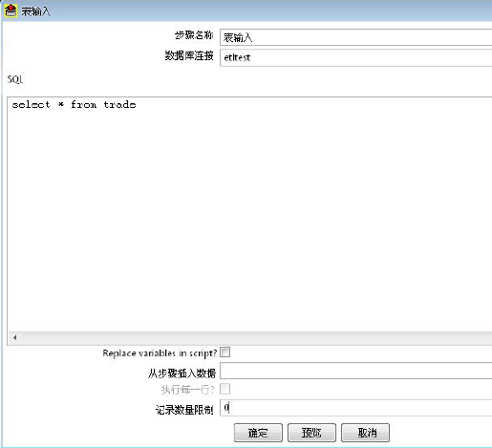Open the 从步骤插入数据 combo box

[356, 371]
